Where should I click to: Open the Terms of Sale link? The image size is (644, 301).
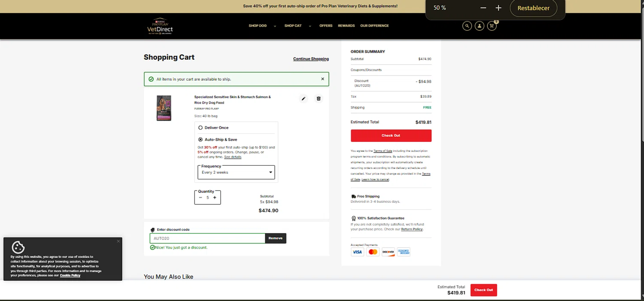(383, 151)
